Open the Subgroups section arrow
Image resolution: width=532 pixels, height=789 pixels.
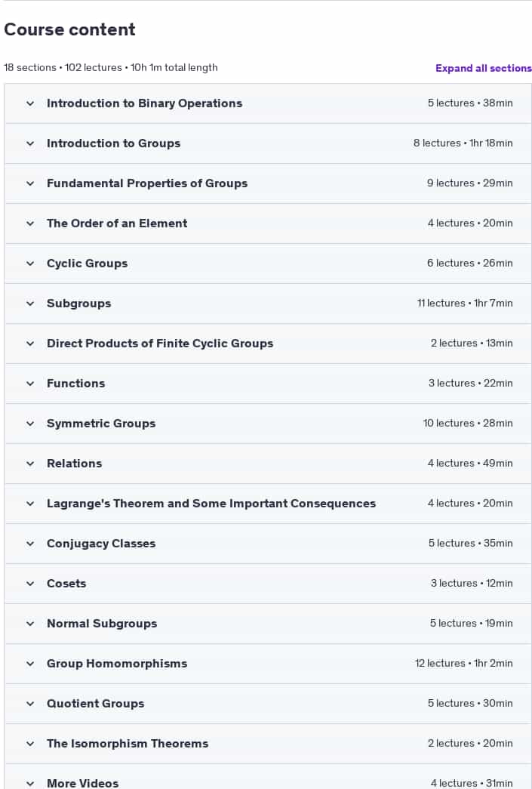pos(30,304)
